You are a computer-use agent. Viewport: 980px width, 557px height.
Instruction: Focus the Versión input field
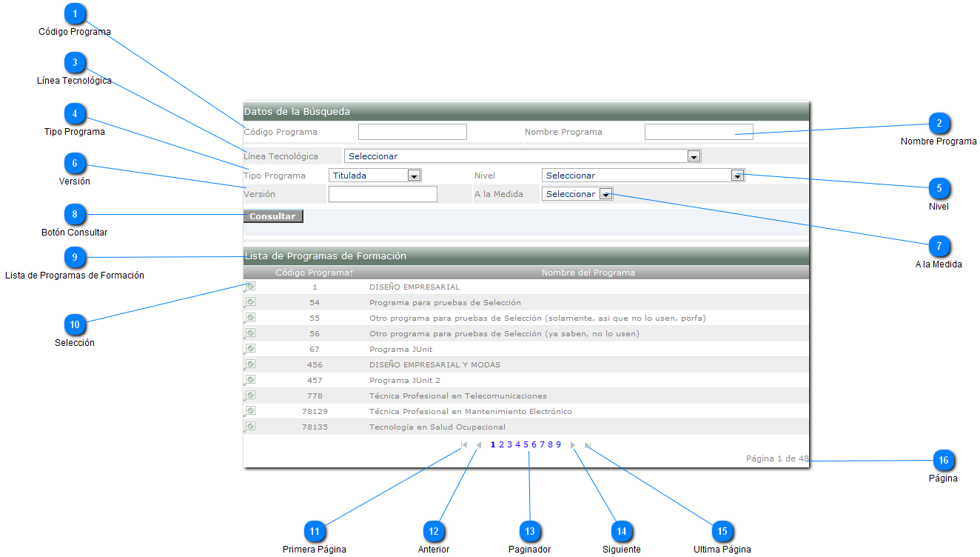tap(383, 194)
